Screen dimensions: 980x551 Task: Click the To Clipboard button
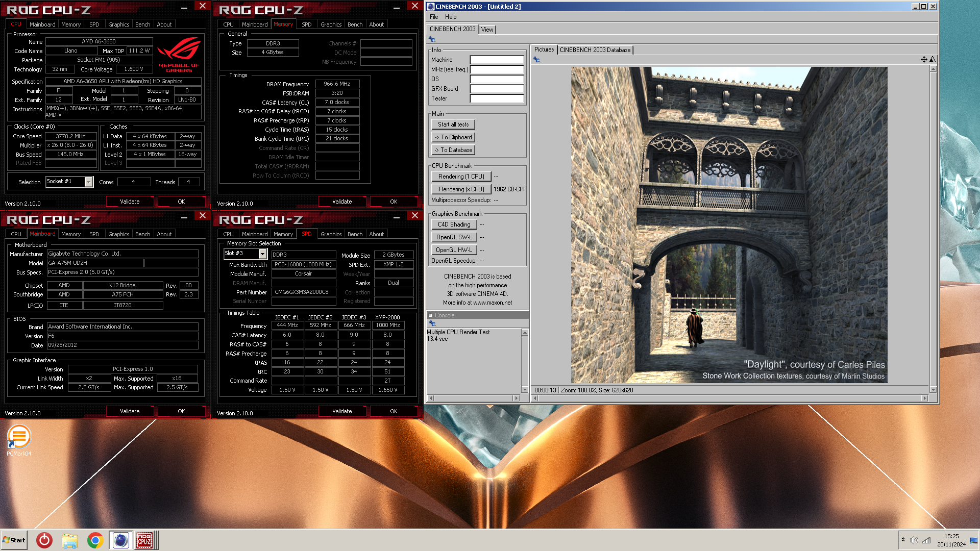[453, 137]
